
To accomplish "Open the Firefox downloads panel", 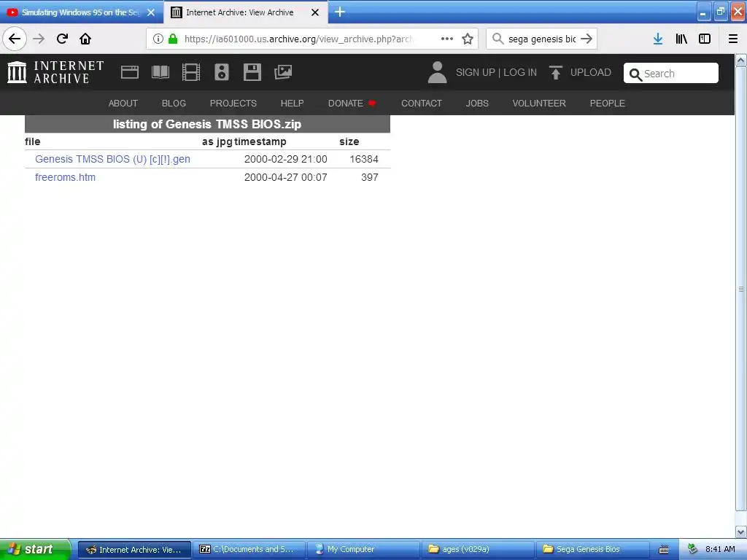I will point(658,39).
